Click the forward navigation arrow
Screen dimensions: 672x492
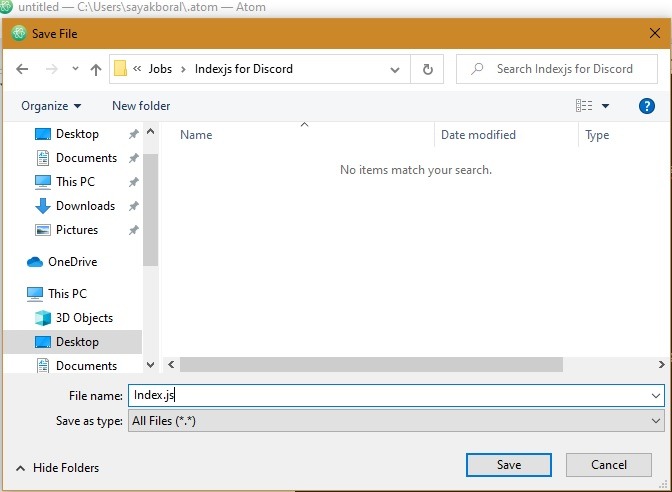51,69
